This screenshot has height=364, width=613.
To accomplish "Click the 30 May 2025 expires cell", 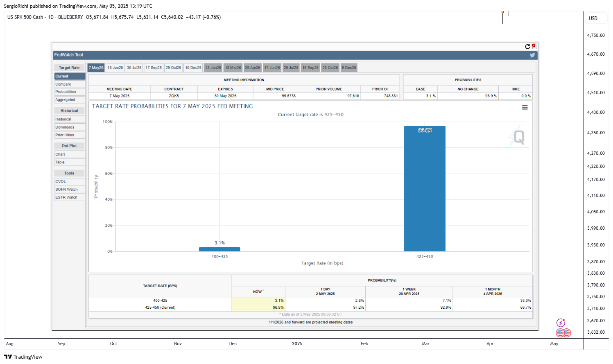I will (225, 96).
